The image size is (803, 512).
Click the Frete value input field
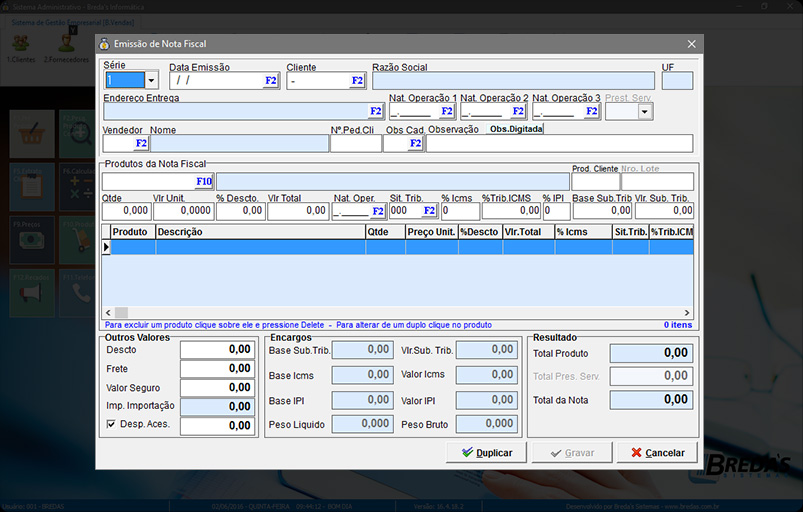[217, 369]
